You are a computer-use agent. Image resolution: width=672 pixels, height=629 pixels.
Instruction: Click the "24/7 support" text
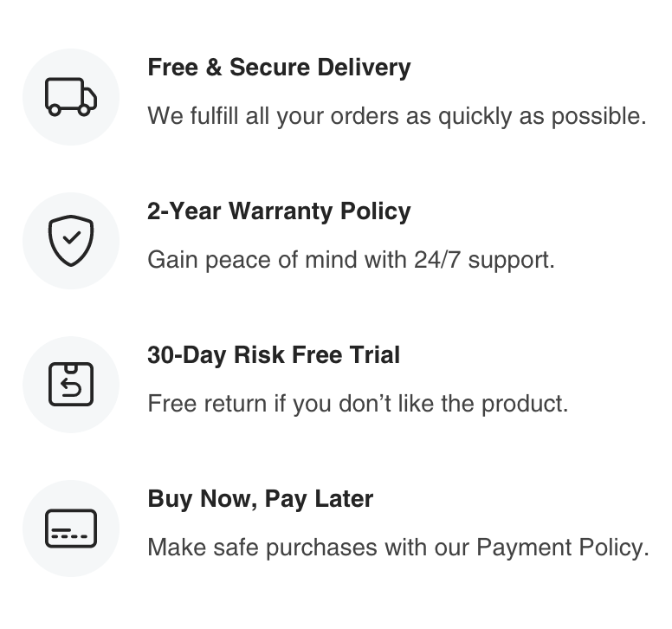click(x=484, y=260)
